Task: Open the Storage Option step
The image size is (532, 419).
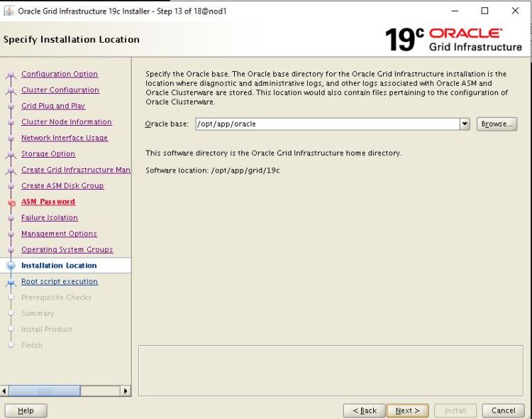Action: coord(48,154)
